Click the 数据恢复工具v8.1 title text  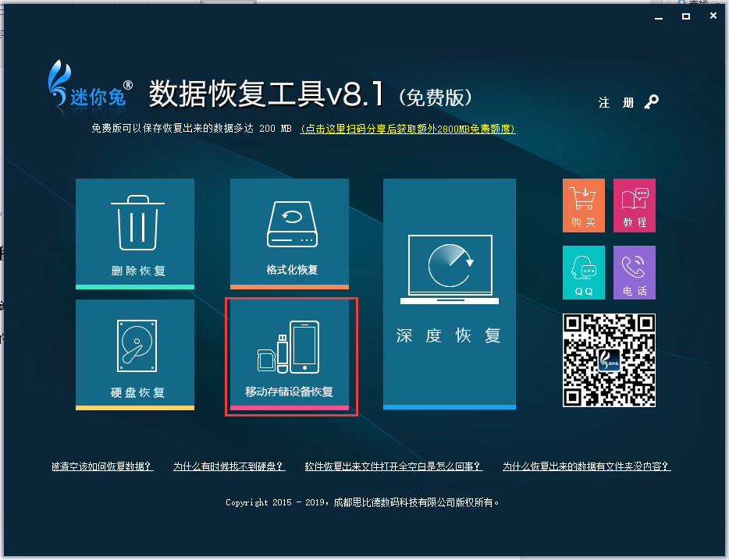pyautogui.click(x=266, y=94)
